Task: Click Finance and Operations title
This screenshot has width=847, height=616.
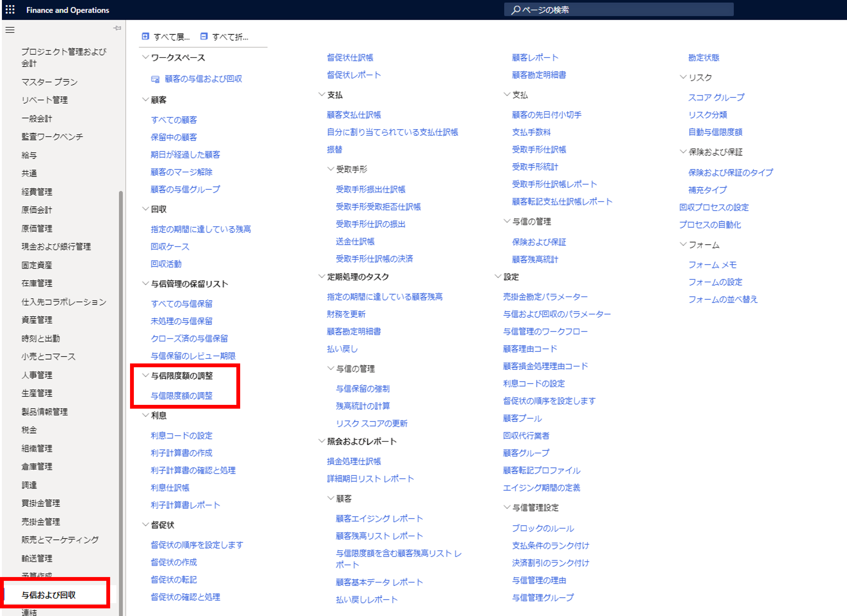Action: 68,10
